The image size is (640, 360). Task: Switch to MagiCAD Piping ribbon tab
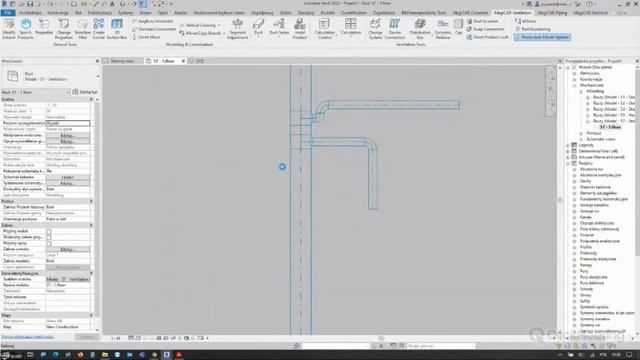tap(552, 13)
